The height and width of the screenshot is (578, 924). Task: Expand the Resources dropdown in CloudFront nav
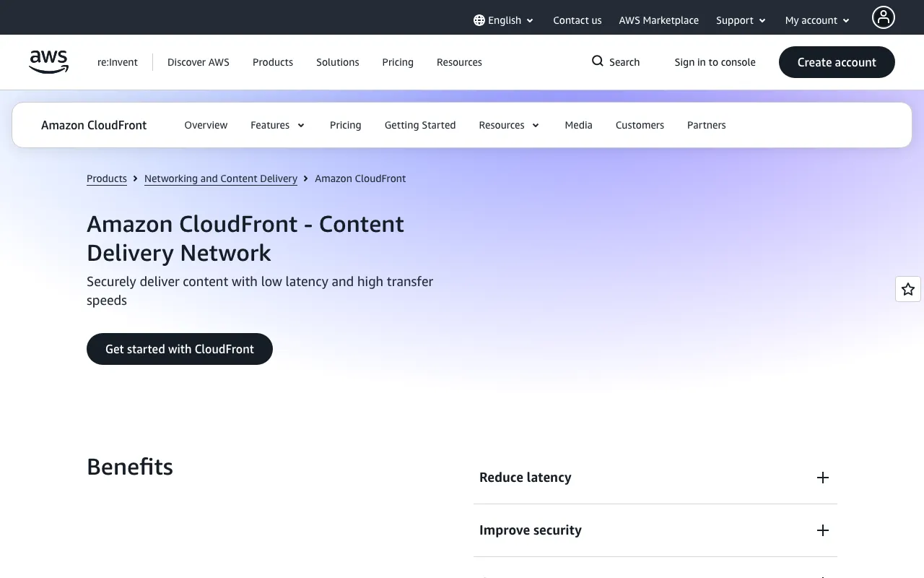pyautogui.click(x=509, y=125)
